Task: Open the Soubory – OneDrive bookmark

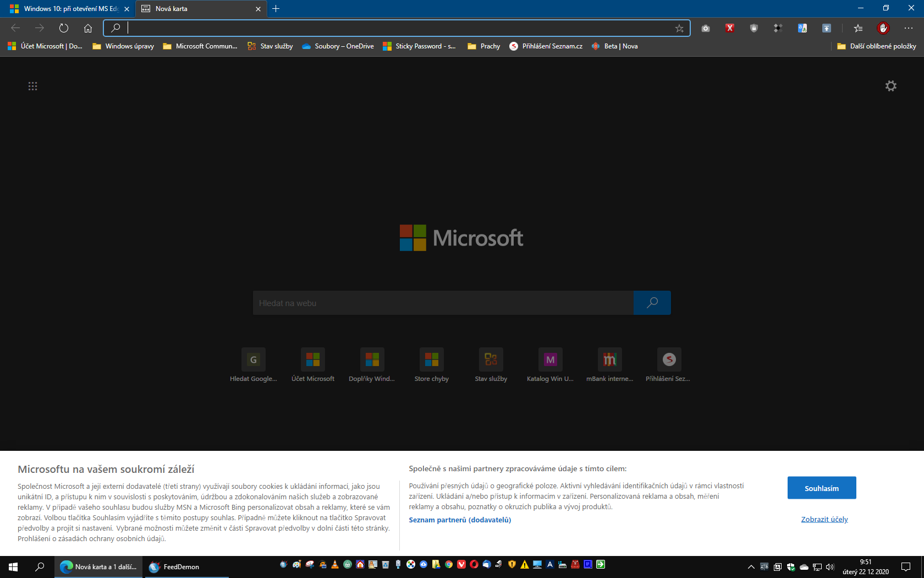Action: click(338, 46)
